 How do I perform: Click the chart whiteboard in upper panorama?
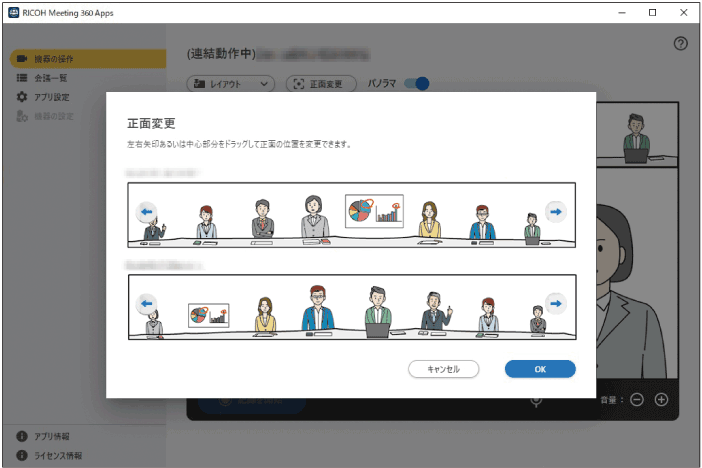[374, 211]
